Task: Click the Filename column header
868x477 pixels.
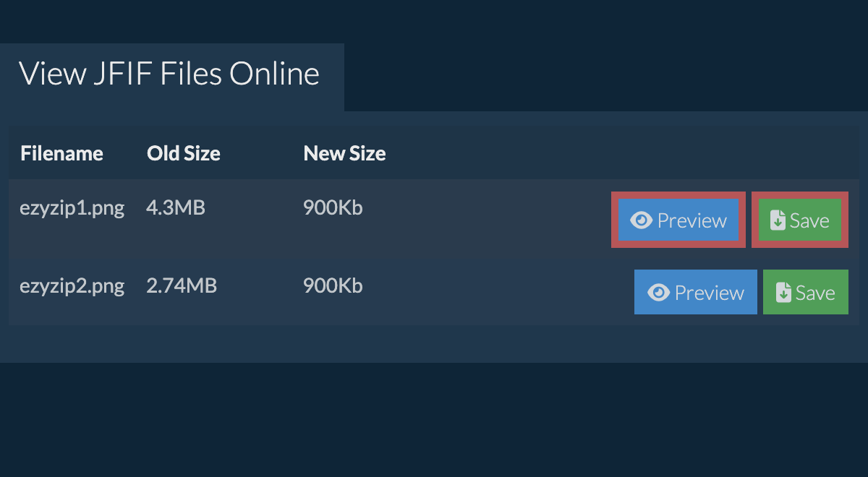Action: pos(62,153)
